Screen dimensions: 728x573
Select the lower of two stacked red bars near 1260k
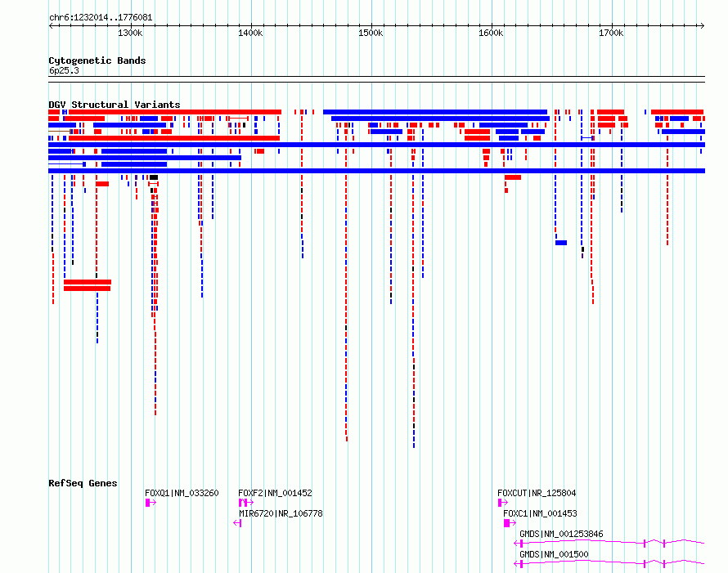tap(87, 289)
